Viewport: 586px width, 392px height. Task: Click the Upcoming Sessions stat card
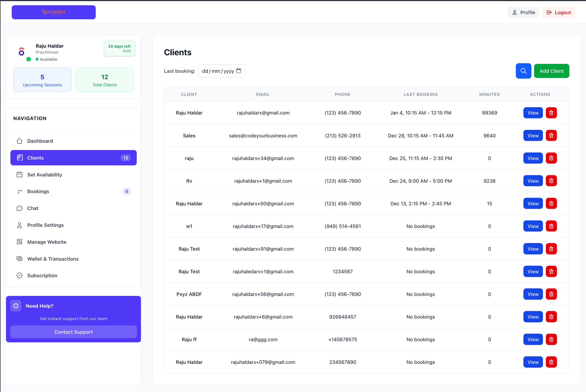[42, 80]
